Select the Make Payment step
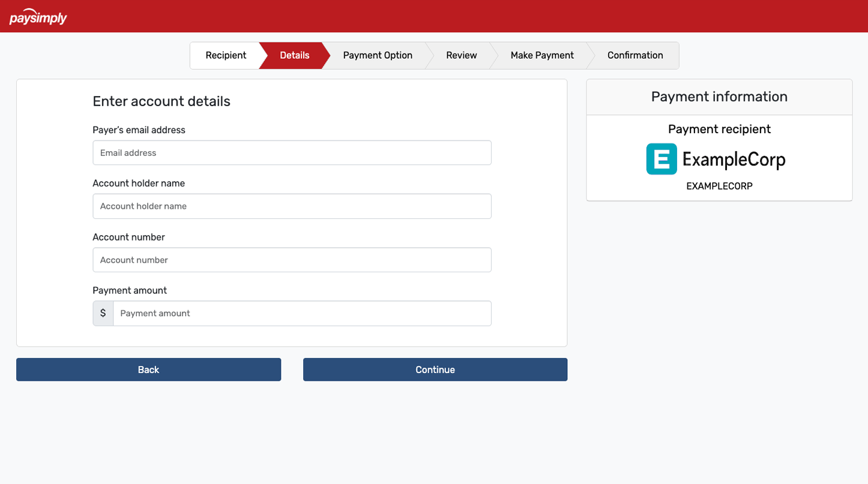The height and width of the screenshot is (484, 868). [542, 55]
